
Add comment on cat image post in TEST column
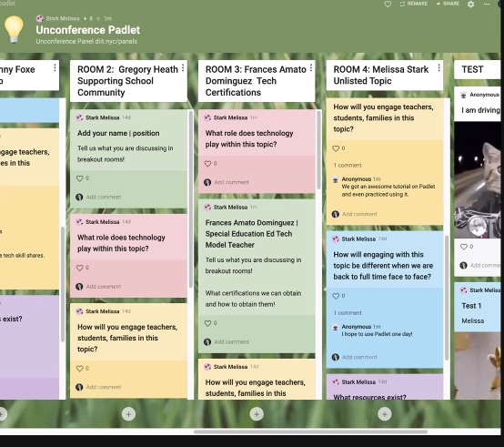(x=486, y=266)
